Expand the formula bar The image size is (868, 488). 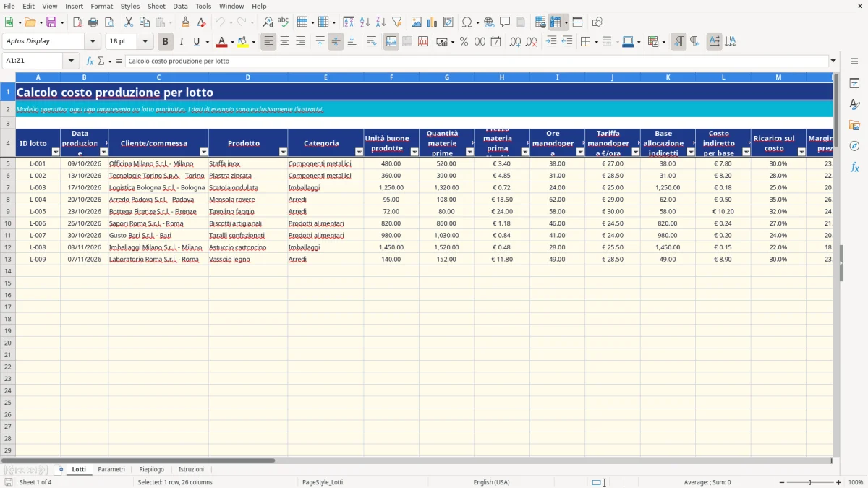click(833, 61)
